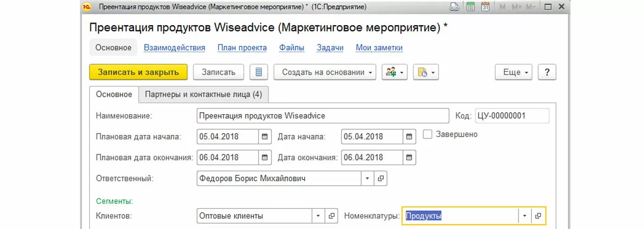
Task: Click the Клиентов field Оптовые клиенты
Action: tap(255, 216)
